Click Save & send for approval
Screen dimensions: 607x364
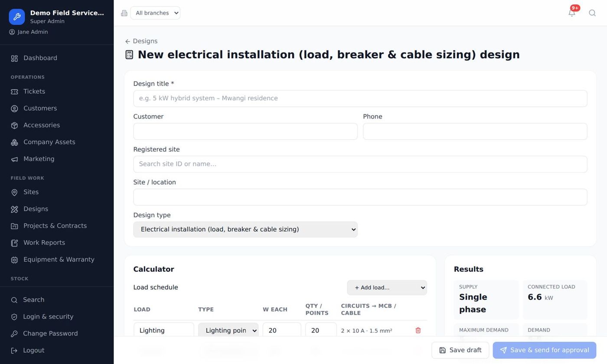[545, 350]
